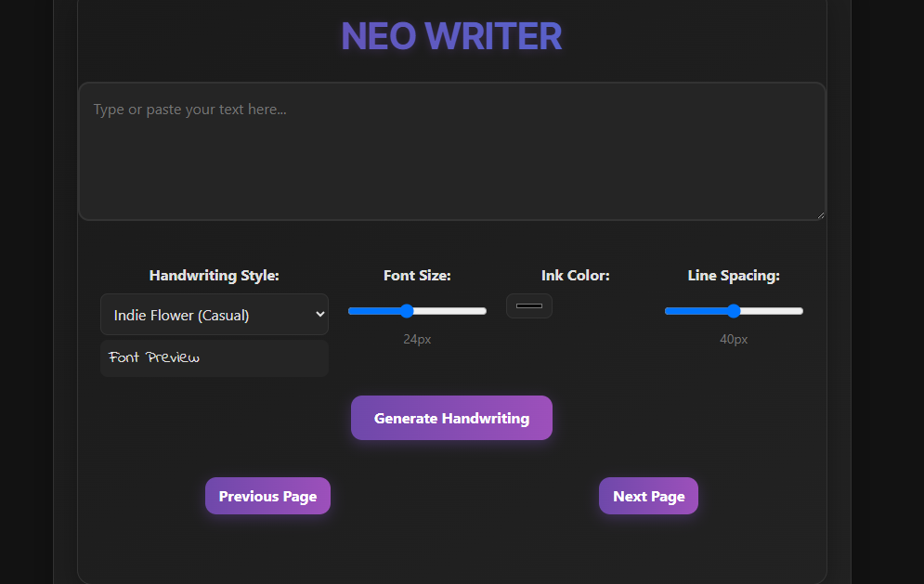Viewport: 924px width, 584px height.
Task: Go to the Previous Page
Action: pyautogui.click(x=267, y=496)
